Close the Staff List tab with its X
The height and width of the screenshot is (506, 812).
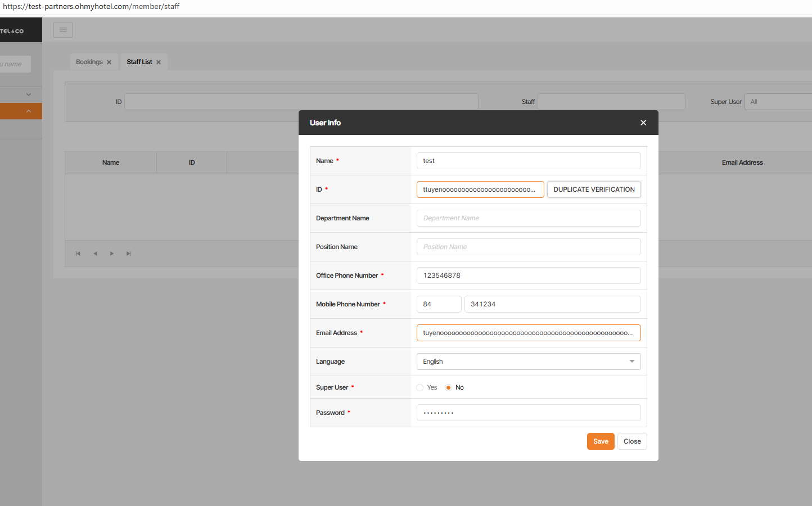(x=159, y=62)
